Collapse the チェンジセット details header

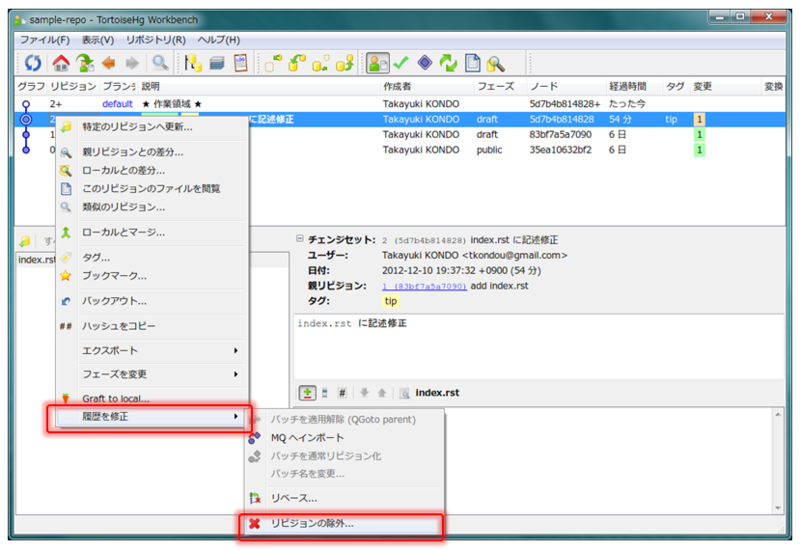coord(300,239)
